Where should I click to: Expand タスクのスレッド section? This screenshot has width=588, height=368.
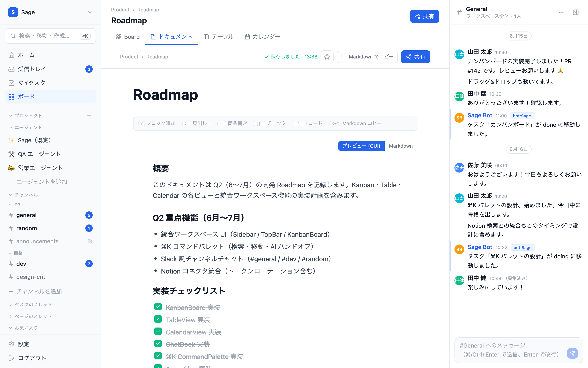[x=31, y=304]
